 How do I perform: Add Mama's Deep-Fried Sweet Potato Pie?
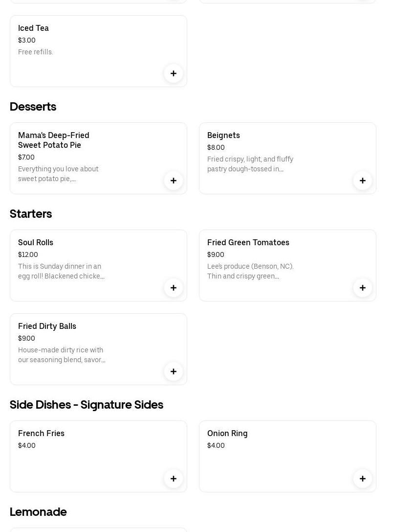point(174,181)
